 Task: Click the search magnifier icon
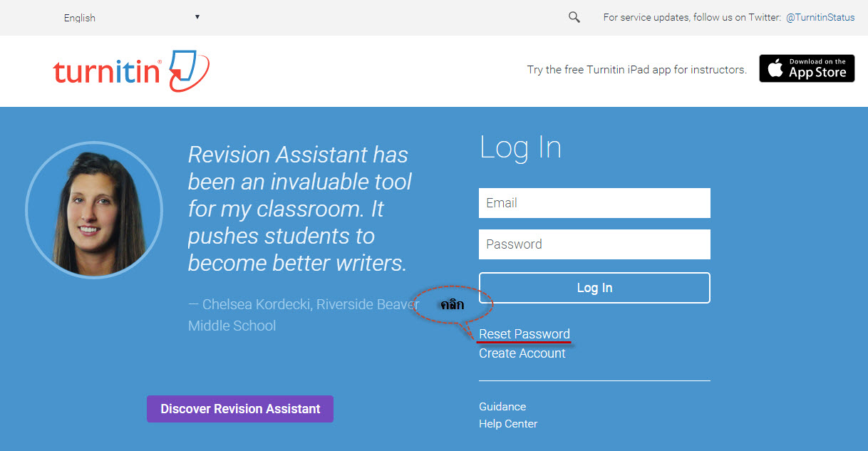574,17
